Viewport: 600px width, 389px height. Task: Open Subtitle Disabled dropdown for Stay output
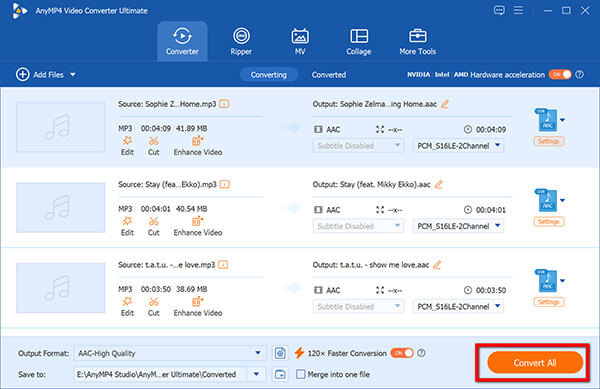click(x=358, y=226)
